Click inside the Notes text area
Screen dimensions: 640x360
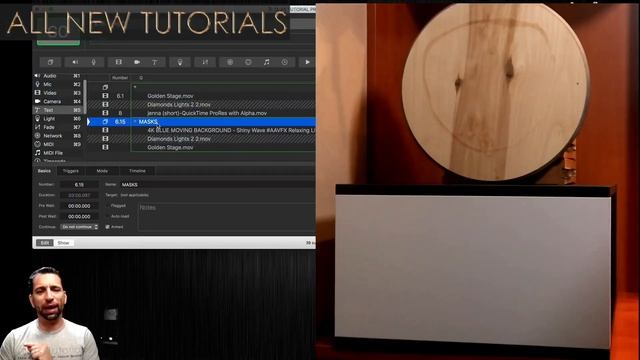pyautogui.click(x=227, y=216)
